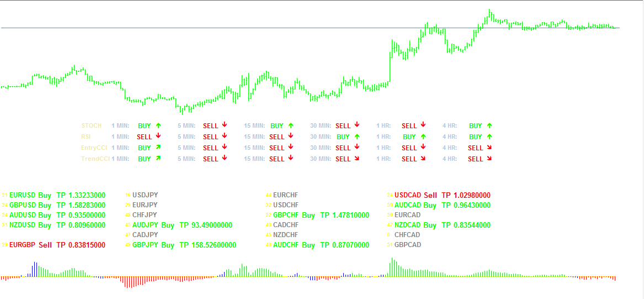Select the EntryCCI indicator label
This screenshot has height=299, width=644.
(94, 148)
